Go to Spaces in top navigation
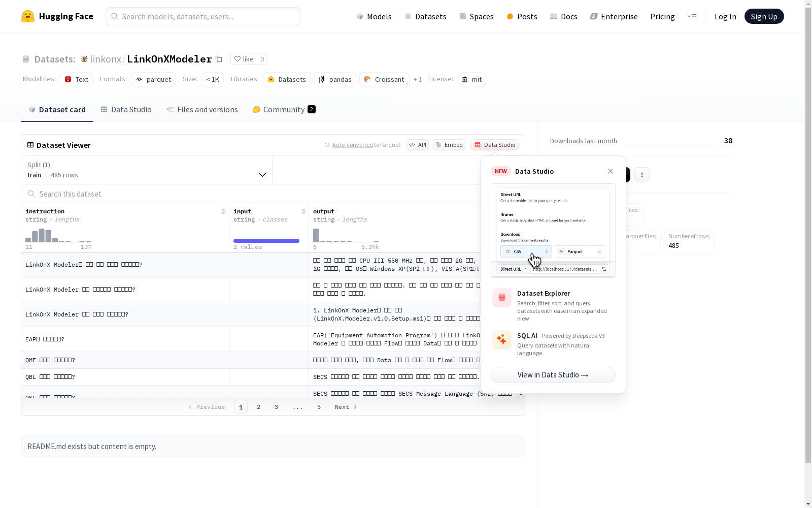This screenshot has width=812, height=508. tap(477, 16)
